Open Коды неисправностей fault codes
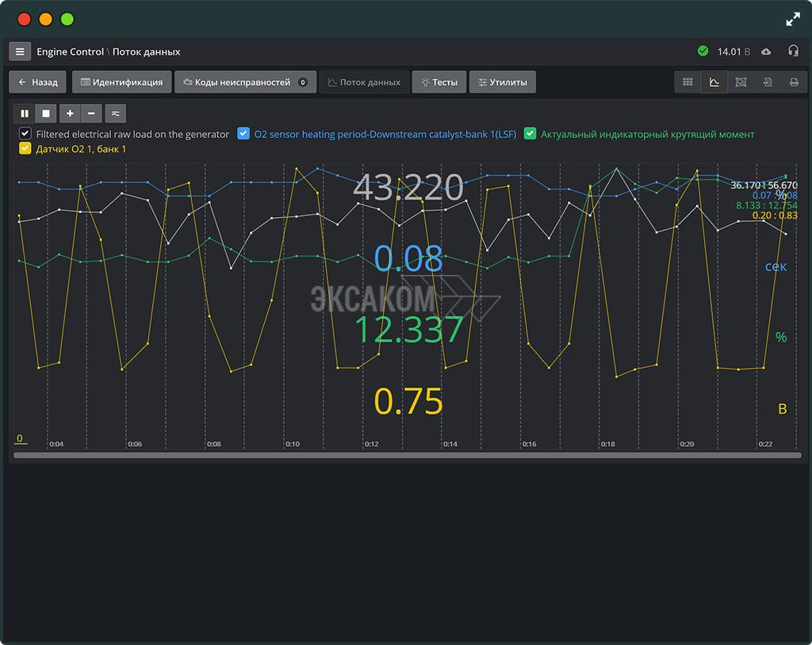The width and height of the screenshot is (812, 645). point(245,82)
